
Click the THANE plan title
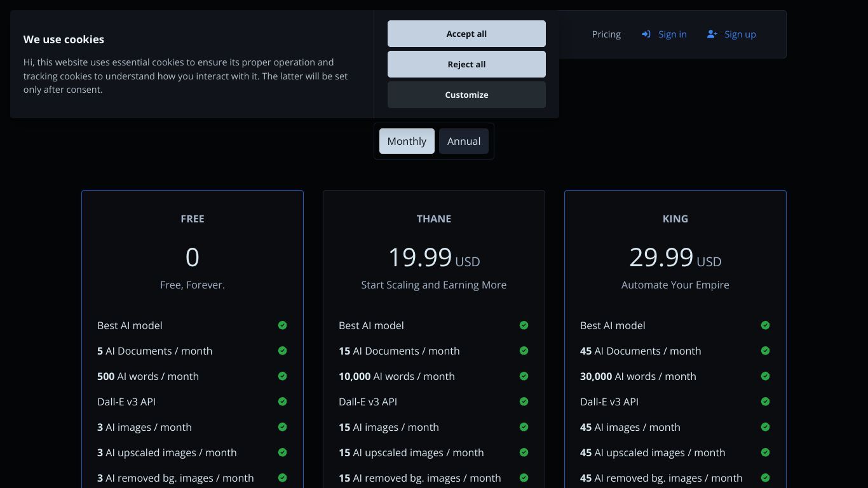click(434, 219)
